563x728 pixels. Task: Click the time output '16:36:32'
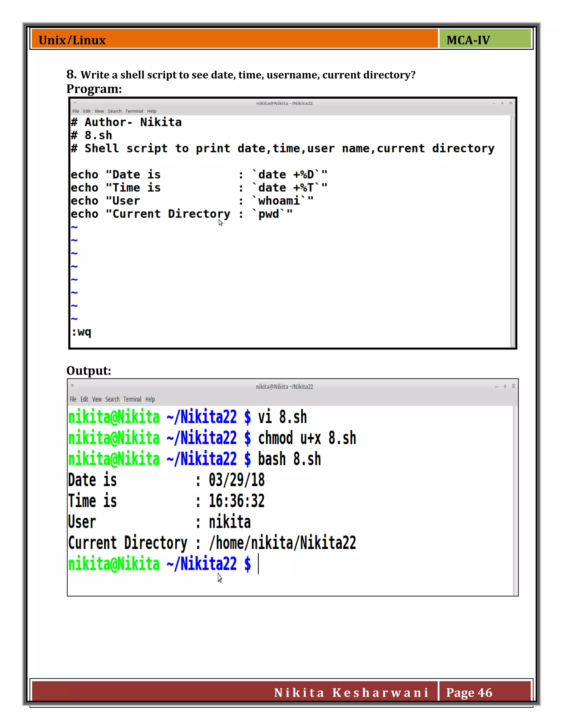pos(237,501)
